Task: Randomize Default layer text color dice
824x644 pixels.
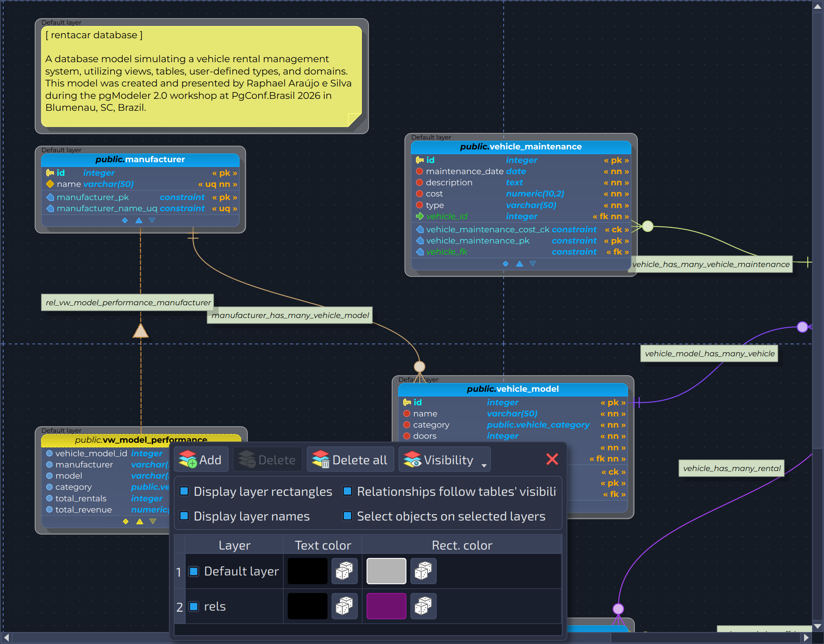Action: coord(344,571)
